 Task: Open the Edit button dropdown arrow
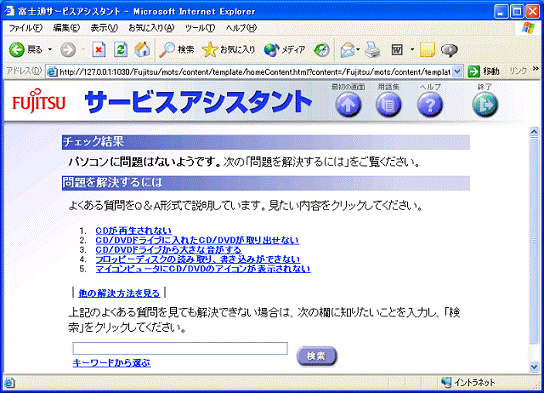[x=412, y=50]
